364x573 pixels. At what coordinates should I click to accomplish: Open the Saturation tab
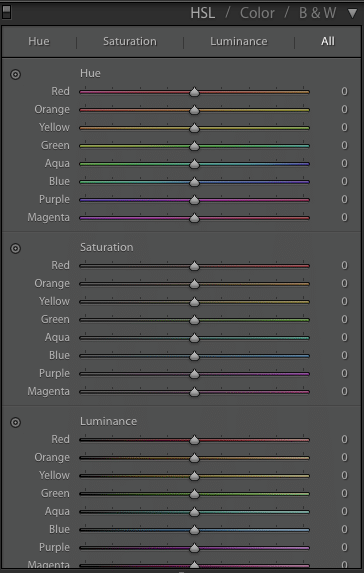(x=130, y=41)
